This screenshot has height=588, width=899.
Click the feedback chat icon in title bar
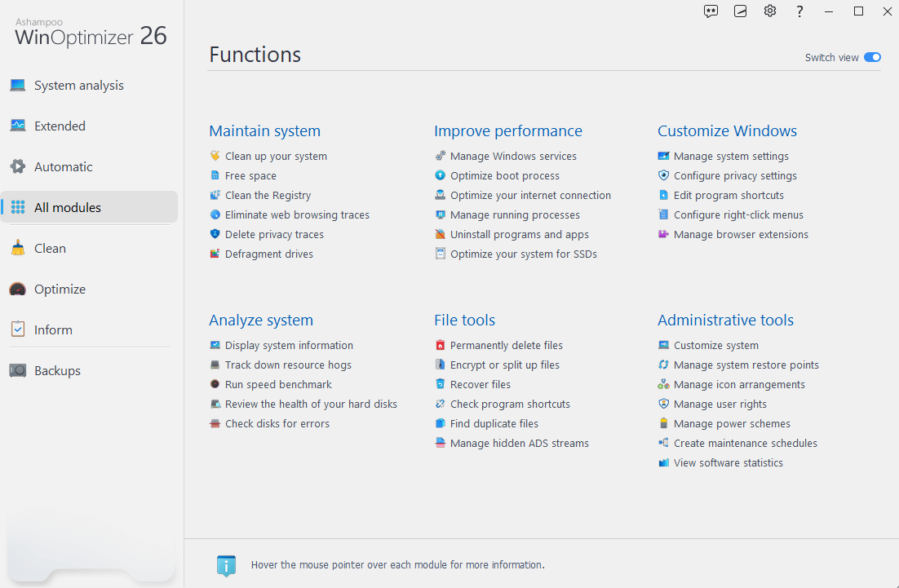[x=711, y=11]
